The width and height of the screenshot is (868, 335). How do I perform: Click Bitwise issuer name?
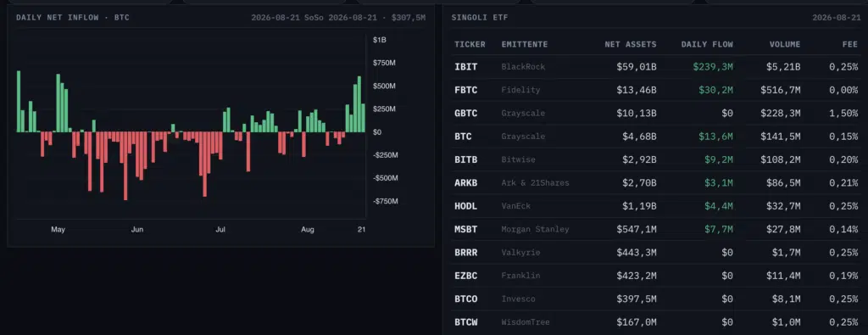[518, 159]
